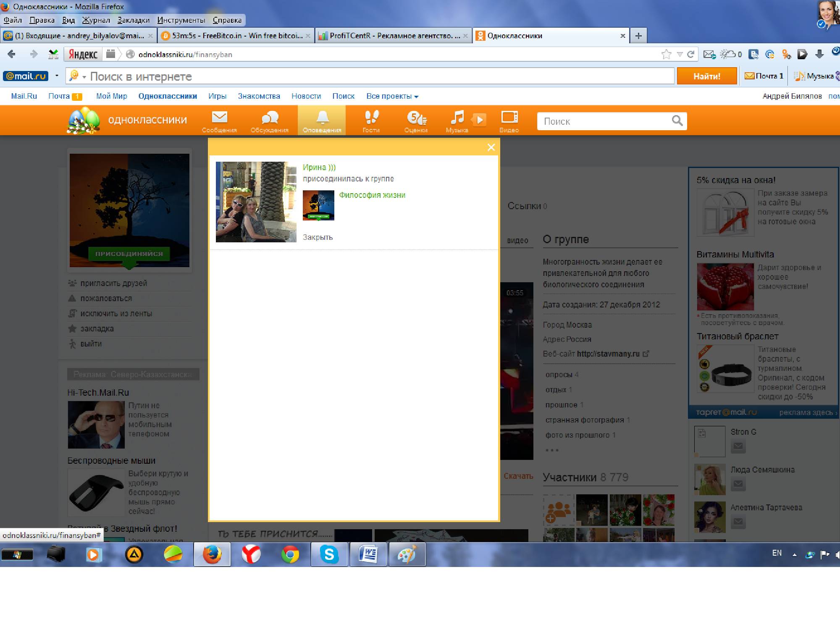The width and height of the screenshot is (840, 630).
Task: Click the browser forward arrow
Action: [34, 54]
